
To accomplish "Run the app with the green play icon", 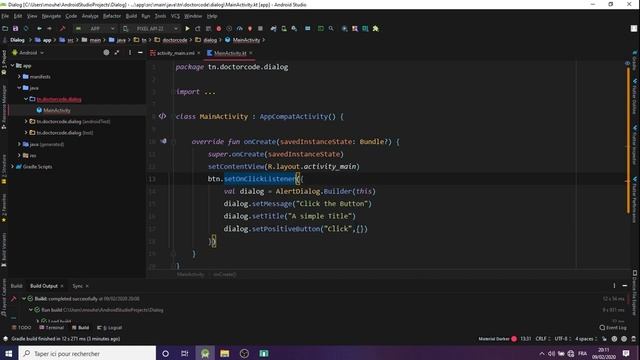I will point(187,29).
